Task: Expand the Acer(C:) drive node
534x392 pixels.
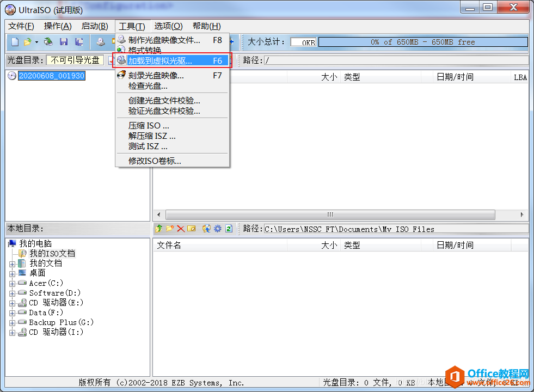Action: [x=12, y=283]
